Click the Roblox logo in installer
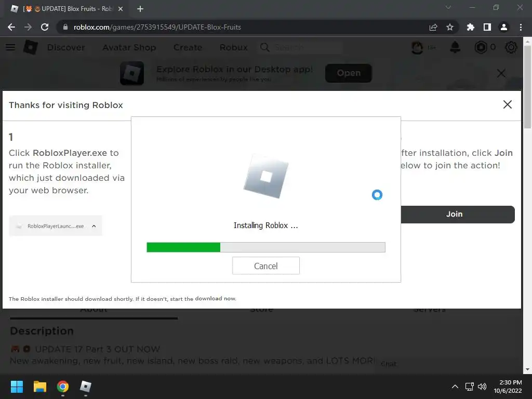The image size is (532, 399). pos(266,176)
